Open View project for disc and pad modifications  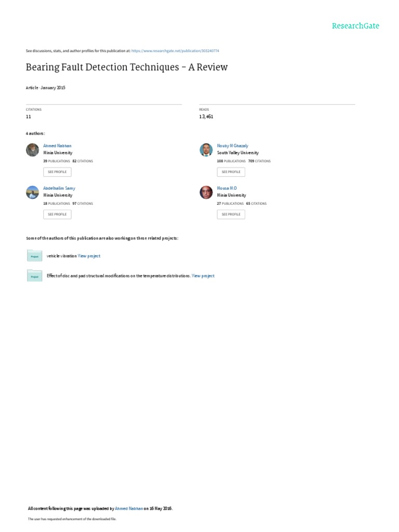203,276
